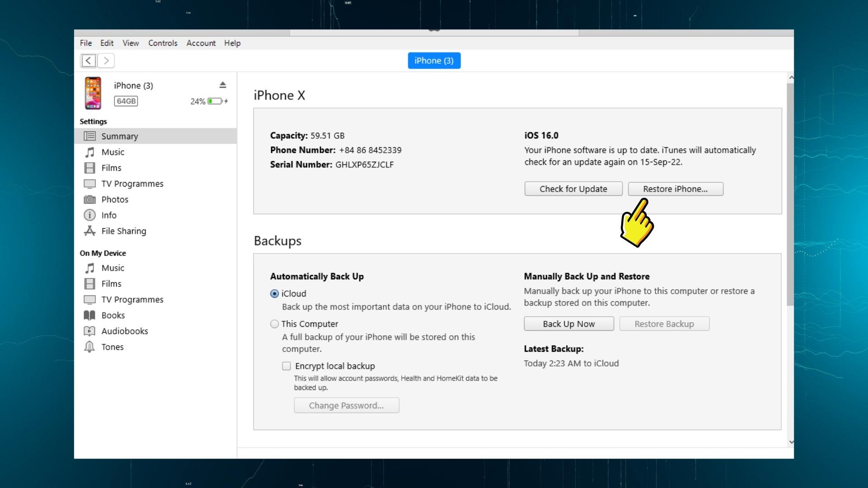The width and height of the screenshot is (868, 488).
Task: Click the File Sharing app icon
Action: click(x=90, y=231)
